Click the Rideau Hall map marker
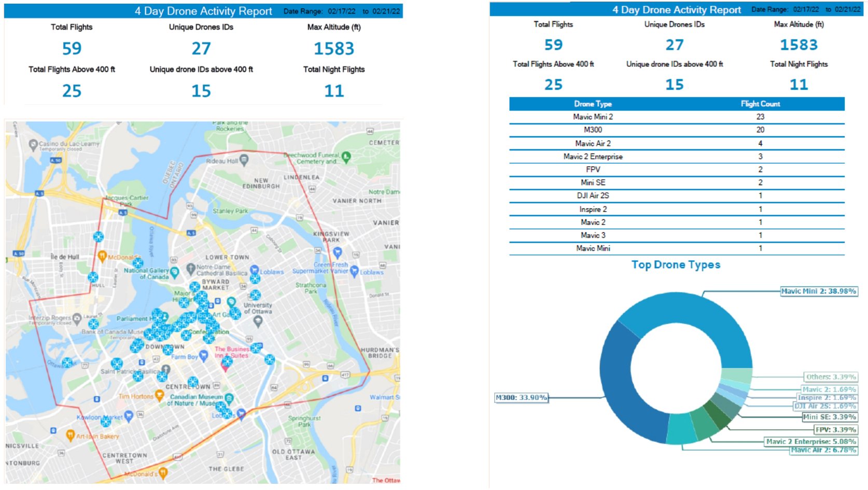The image size is (868, 490). (x=244, y=160)
